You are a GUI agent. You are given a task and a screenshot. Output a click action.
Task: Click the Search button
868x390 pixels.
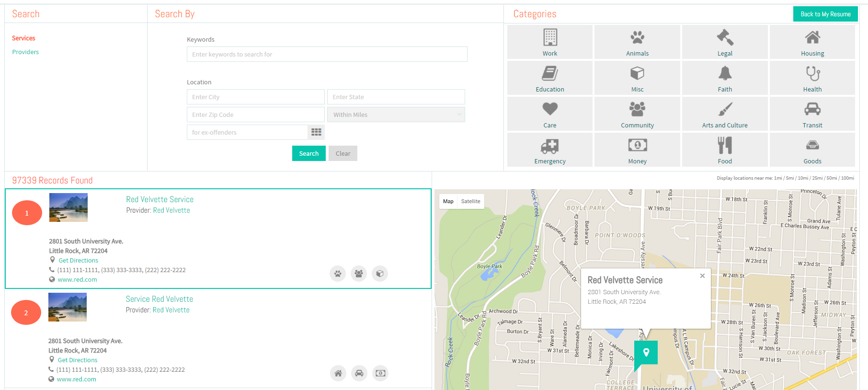309,153
